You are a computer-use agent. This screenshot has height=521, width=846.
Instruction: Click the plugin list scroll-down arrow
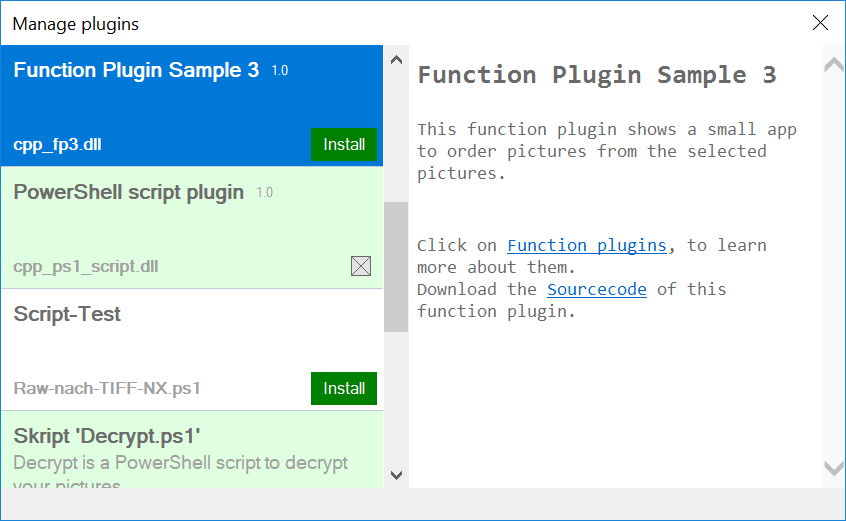396,474
